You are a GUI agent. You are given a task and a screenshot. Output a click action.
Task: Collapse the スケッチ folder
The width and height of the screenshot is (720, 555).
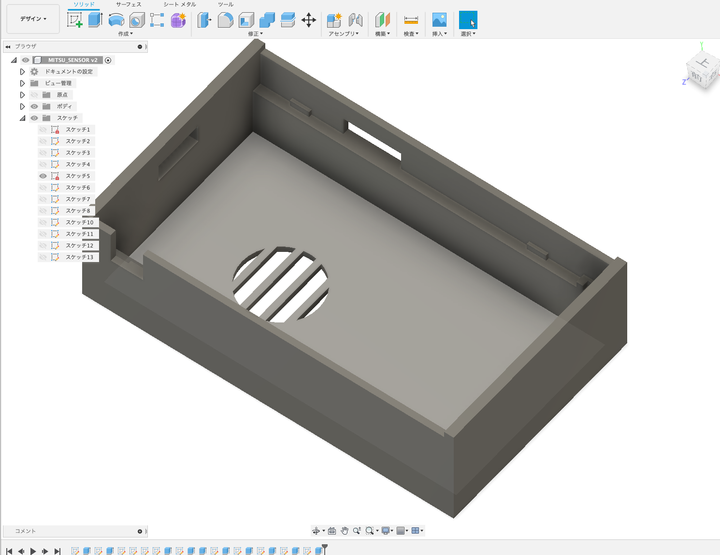coord(22,118)
